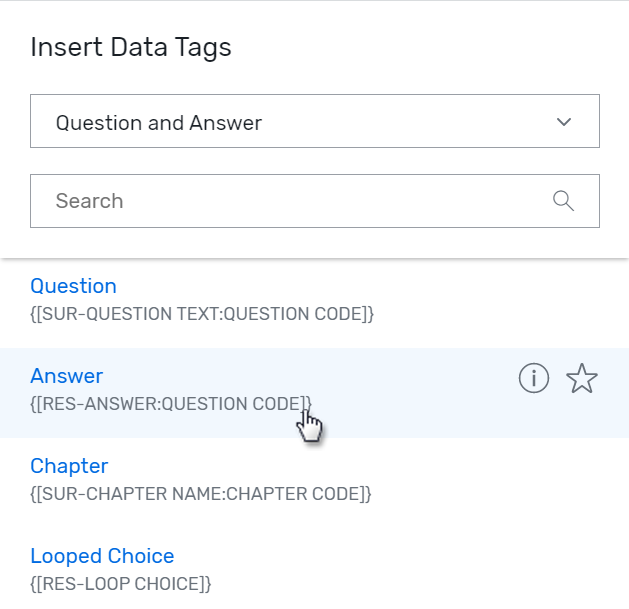Select RES-ANSWER:QUESTION CODE tag code
The width and height of the screenshot is (629, 609).
point(171,404)
